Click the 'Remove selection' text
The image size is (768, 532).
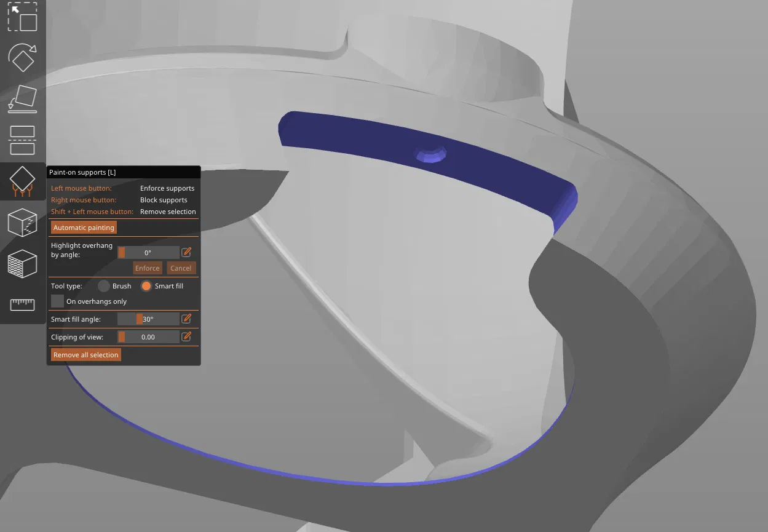[168, 212]
